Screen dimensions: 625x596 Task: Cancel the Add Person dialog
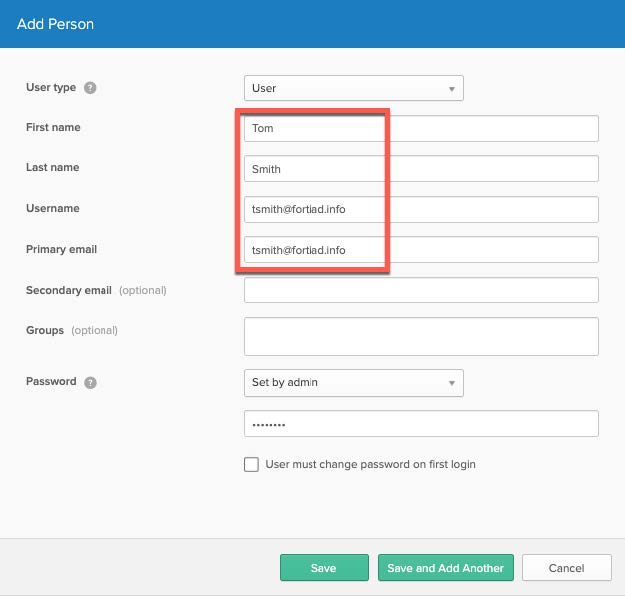click(566, 568)
